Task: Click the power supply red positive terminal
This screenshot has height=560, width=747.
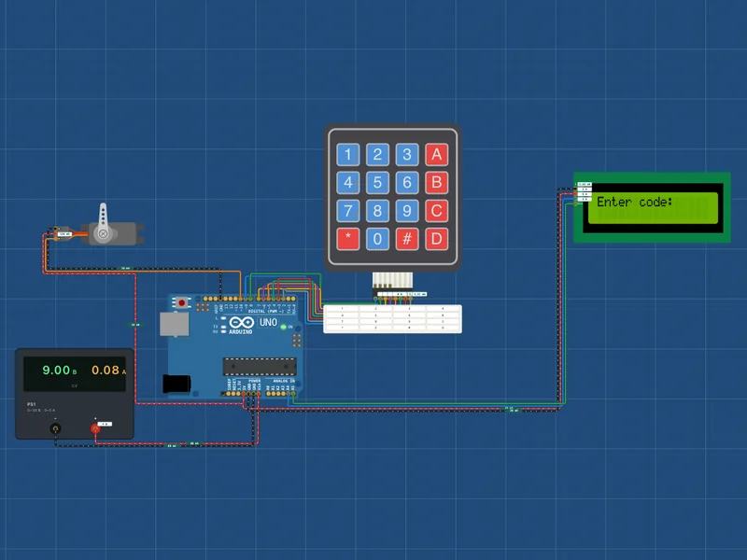Action: tap(95, 429)
